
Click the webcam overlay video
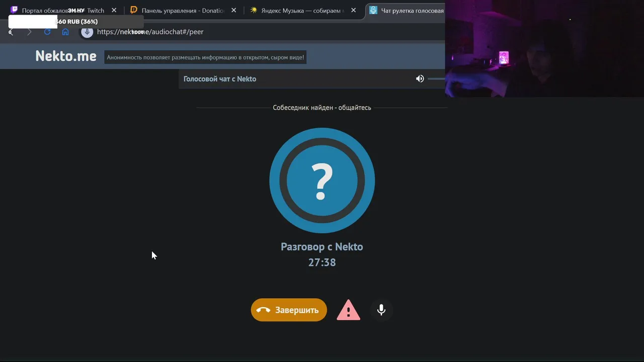click(x=544, y=48)
